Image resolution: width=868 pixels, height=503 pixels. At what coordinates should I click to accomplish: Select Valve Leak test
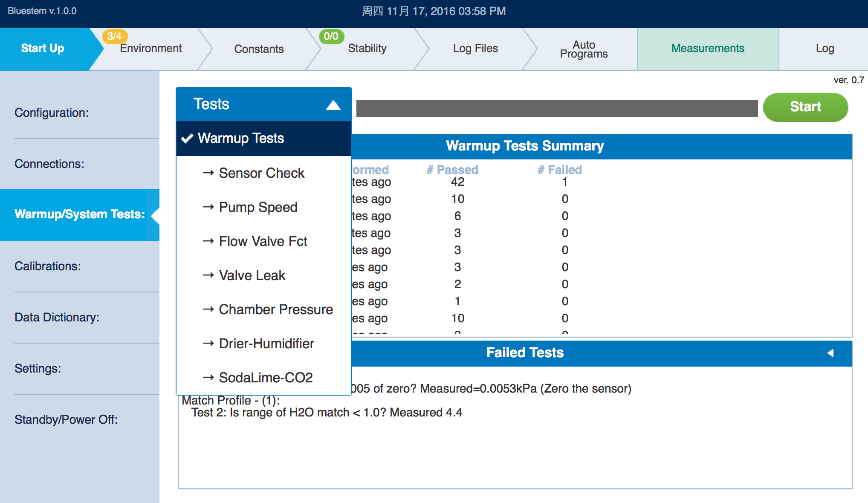[252, 275]
